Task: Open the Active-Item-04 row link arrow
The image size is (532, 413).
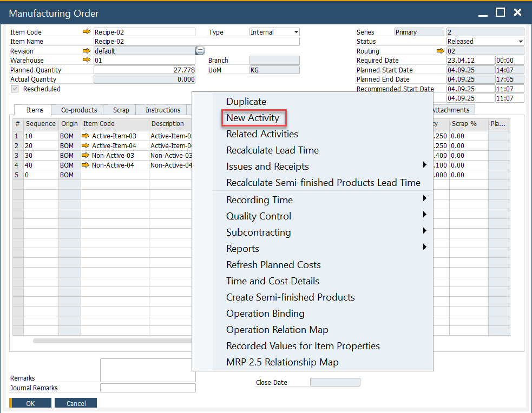Action: click(x=86, y=146)
